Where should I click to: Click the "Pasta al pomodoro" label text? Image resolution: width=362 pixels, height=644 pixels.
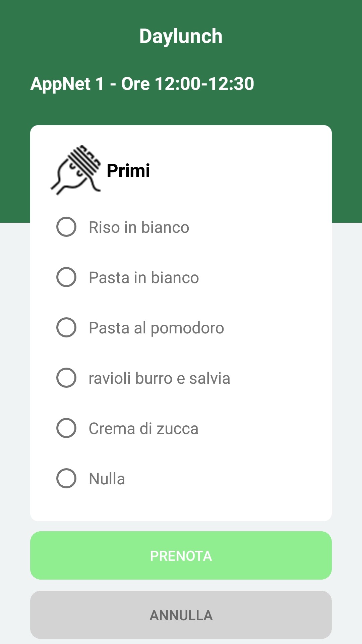(156, 328)
